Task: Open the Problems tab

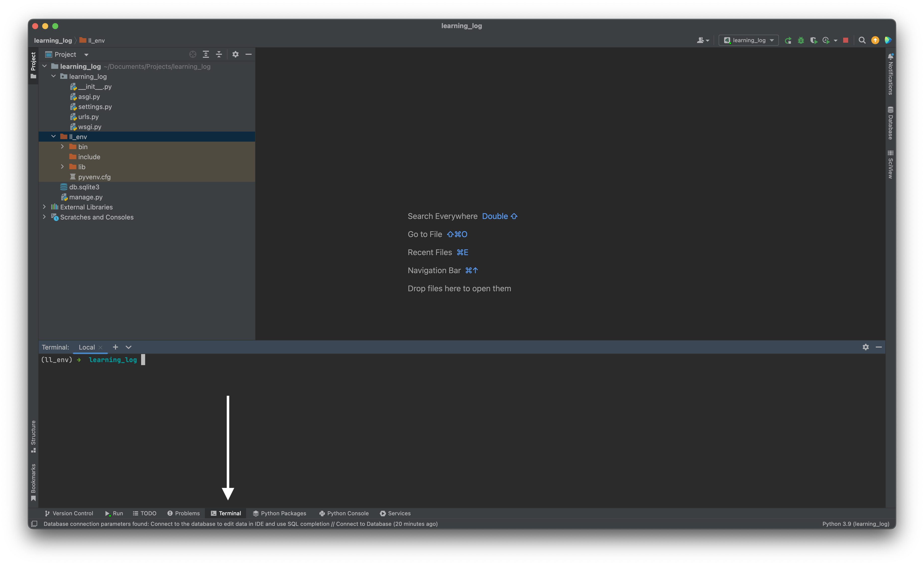Action: point(183,514)
